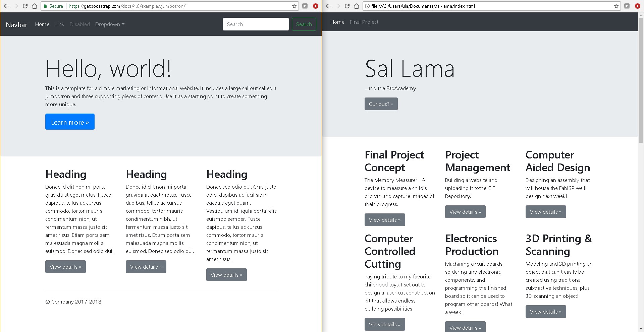
Task: Open the red extension icon in the getbootstrap.com window
Action: tap(316, 6)
